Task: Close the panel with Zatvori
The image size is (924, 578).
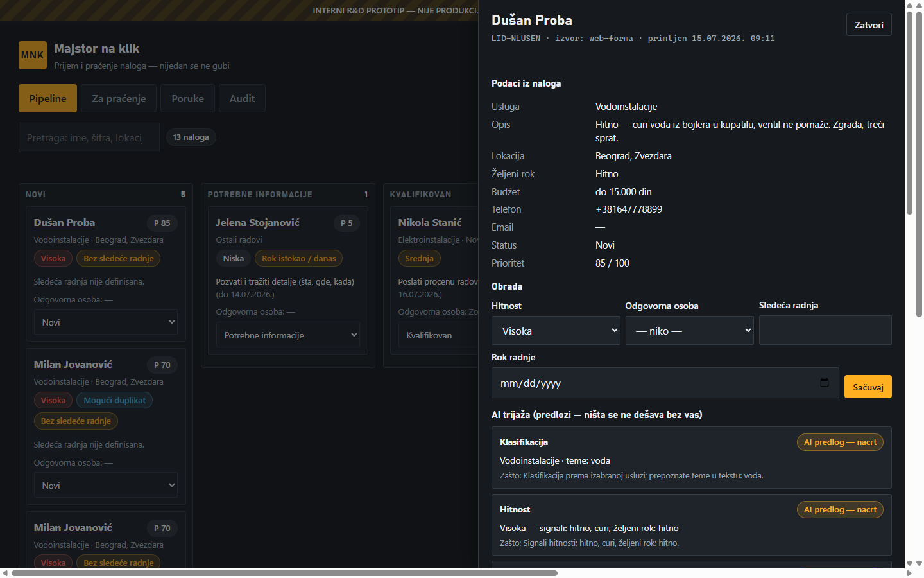Action: [x=869, y=25]
